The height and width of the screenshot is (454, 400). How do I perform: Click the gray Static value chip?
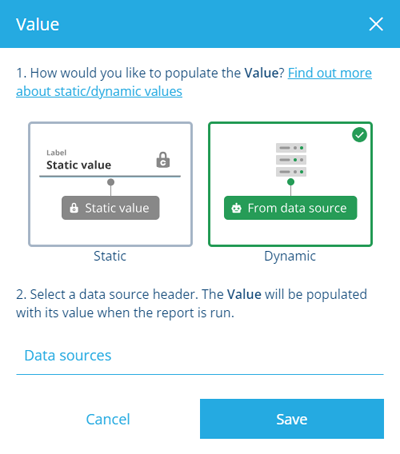coord(110,208)
